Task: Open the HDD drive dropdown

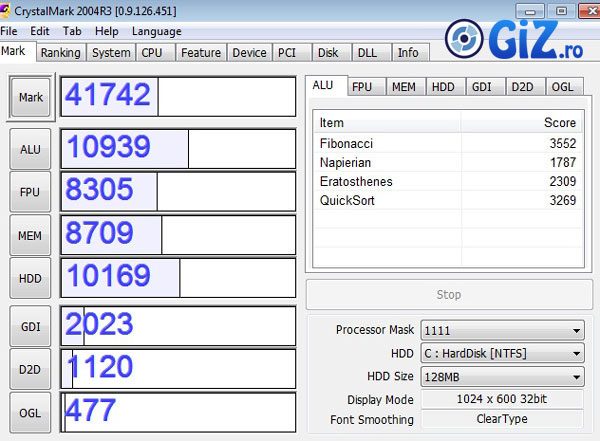Action: [x=502, y=353]
